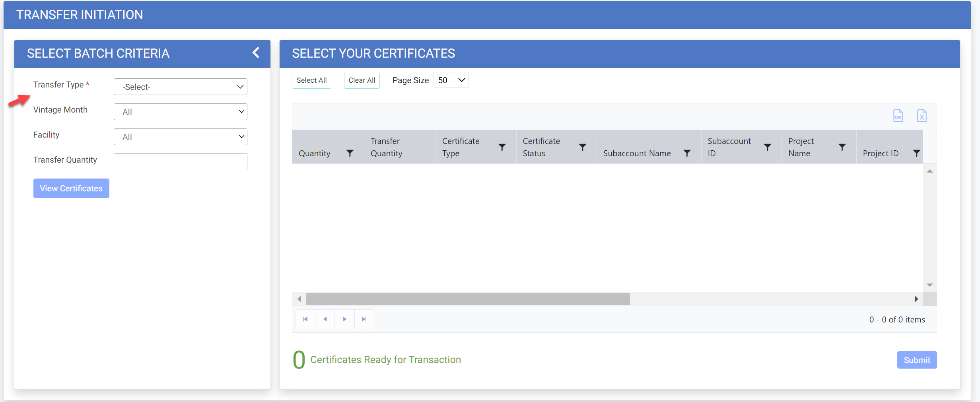This screenshot has width=980, height=402.
Task: Expand the Vintage Month dropdown
Action: pos(180,112)
